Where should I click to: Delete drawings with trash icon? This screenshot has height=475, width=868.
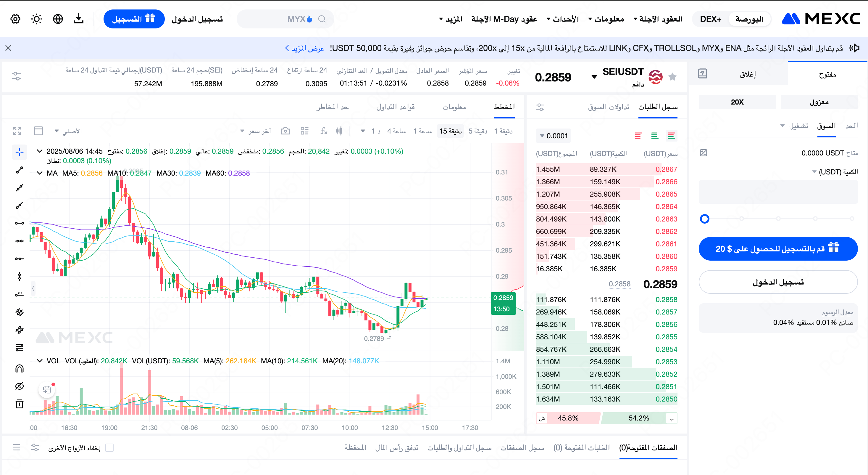pyautogui.click(x=20, y=404)
